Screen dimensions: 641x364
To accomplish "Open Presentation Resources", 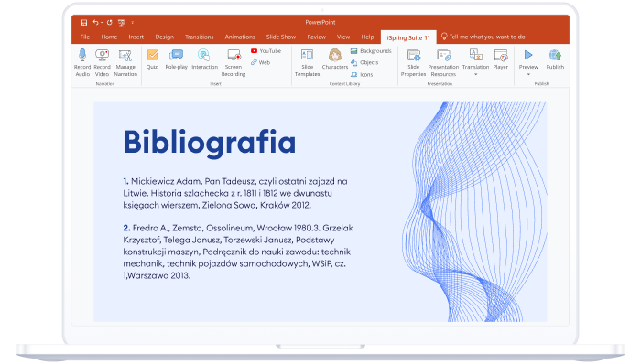I will [443, 62].
